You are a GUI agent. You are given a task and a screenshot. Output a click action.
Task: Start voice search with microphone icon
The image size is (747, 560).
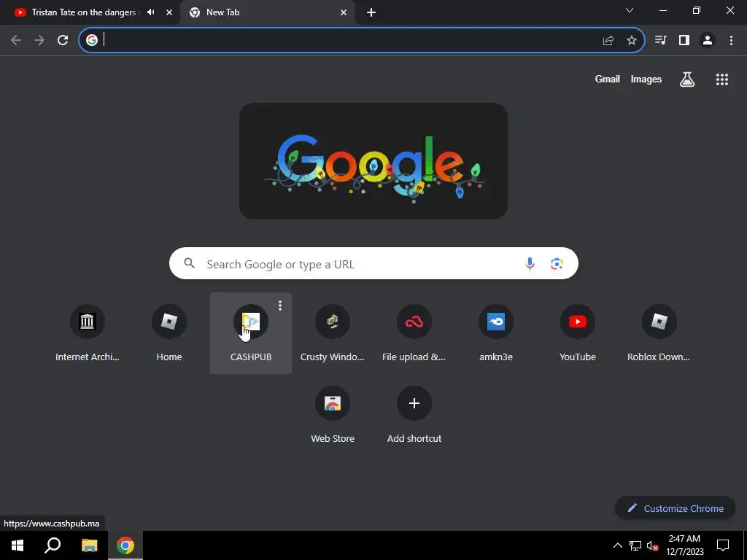click(530, 263)
